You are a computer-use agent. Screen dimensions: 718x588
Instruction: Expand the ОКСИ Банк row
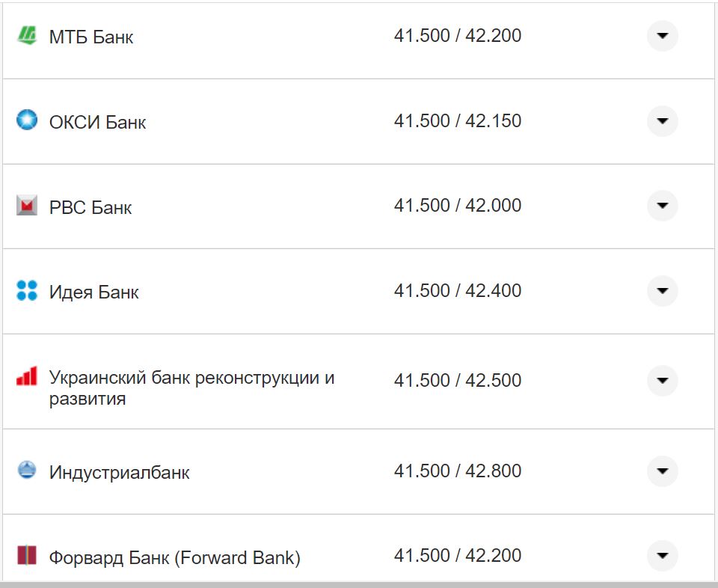click(x=662, y=120)
